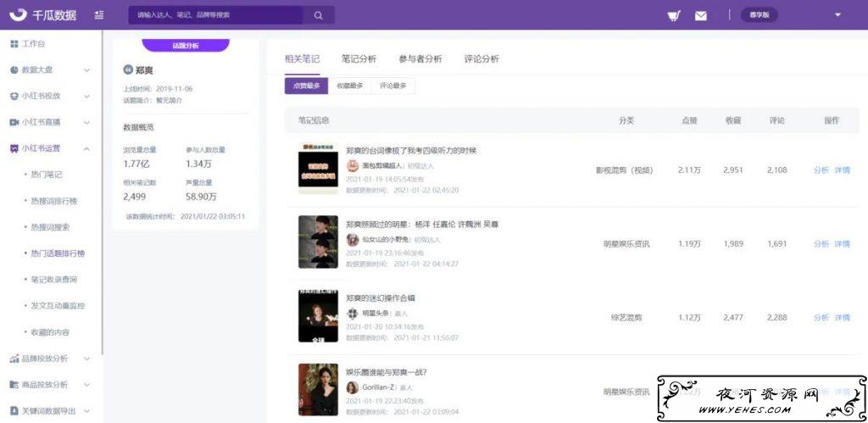Click 分析 for 郑爽的迷幻操作合辑 note
The height and width of the screenshot is (423, 868).
click(821, 318)
